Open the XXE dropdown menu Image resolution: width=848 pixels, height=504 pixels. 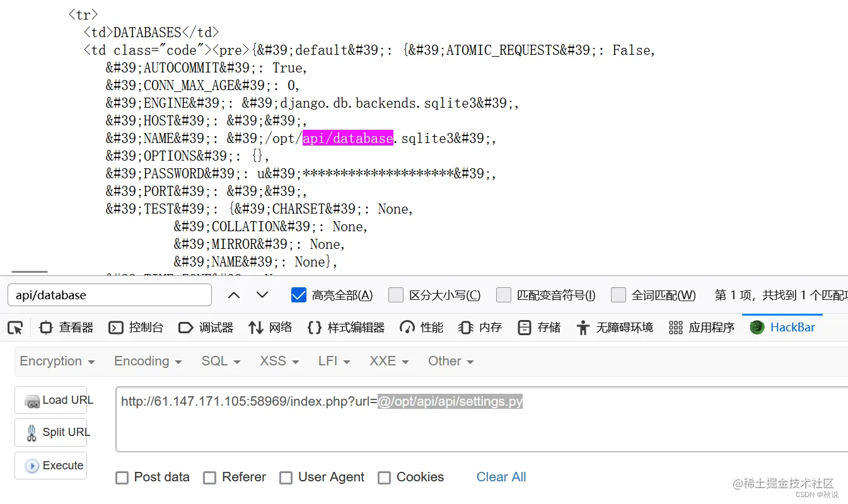pos(389,361)
